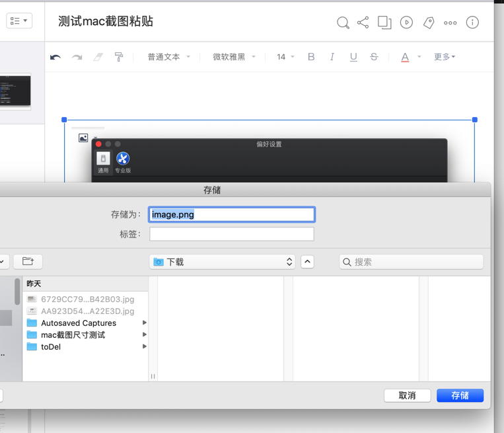504x433 pixels.
Task: Click the column resize handle
Action: click(153, 376)
